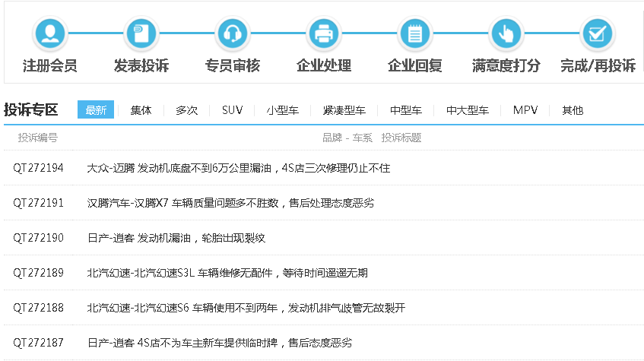The image size is (644, 361).
Task: Click the 企业处理 printer icon
Action: (324, 33)
